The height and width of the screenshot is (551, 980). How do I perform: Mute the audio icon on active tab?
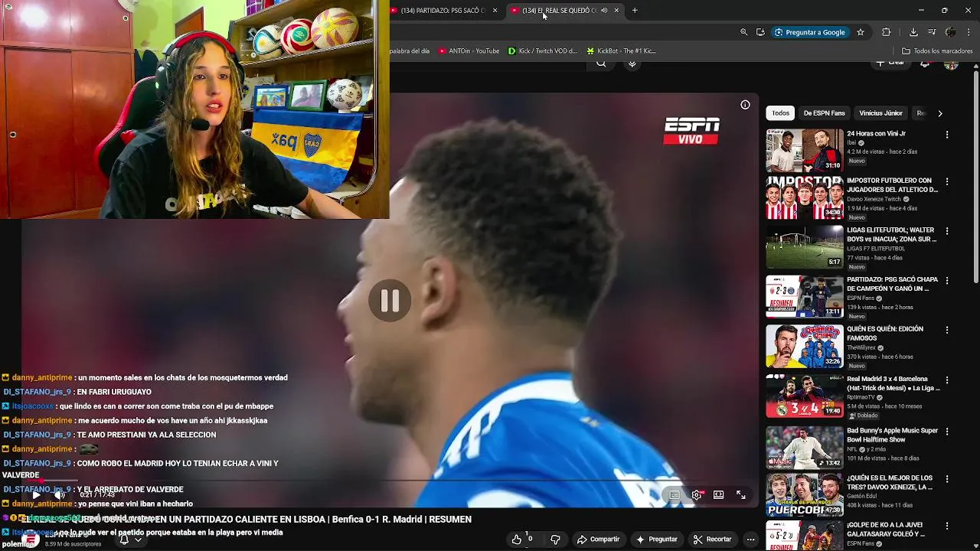pyautogui.click(x=604, y=11)
